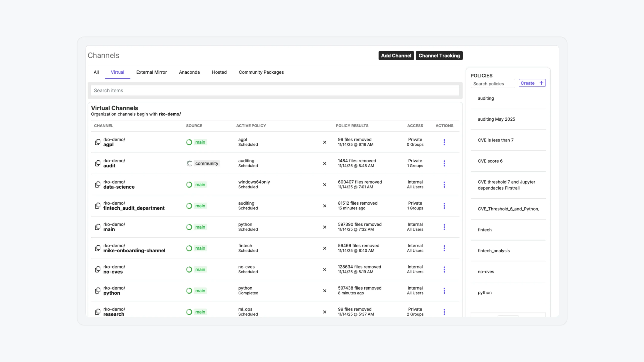
Task: Remove windows64only policy from data-science channel
Action: click(x=325, y=185)
